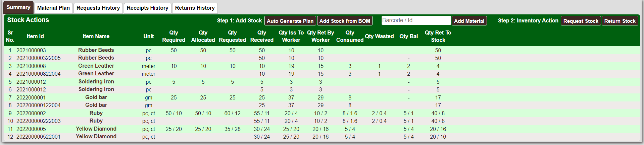Click Yellow Diamond in row 11

[96, 129]
